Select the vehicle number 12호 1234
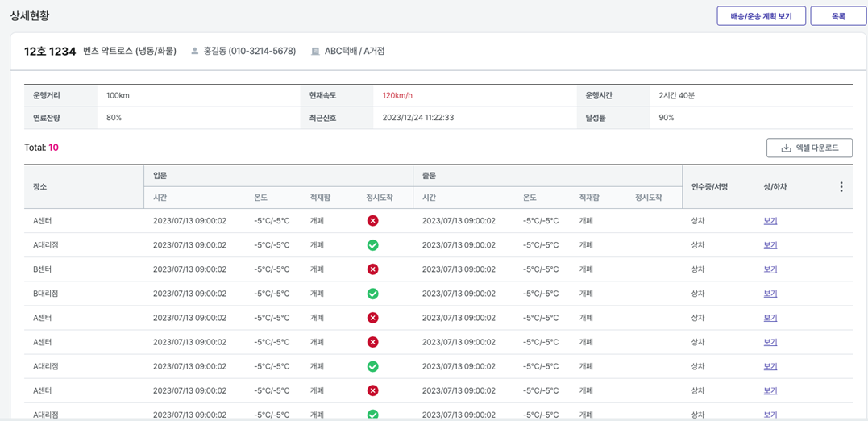This screenshot has height=421, width=868. coord(50,52)
